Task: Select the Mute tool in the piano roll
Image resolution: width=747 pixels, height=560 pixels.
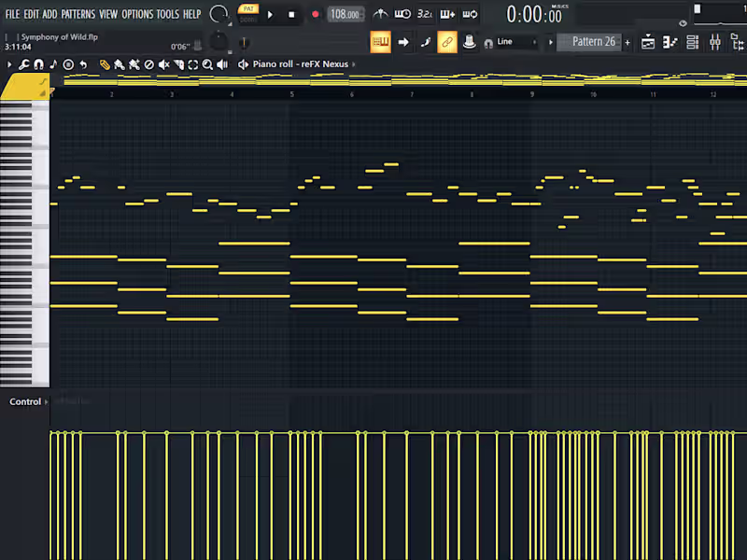Action: (x=164, y=64)
